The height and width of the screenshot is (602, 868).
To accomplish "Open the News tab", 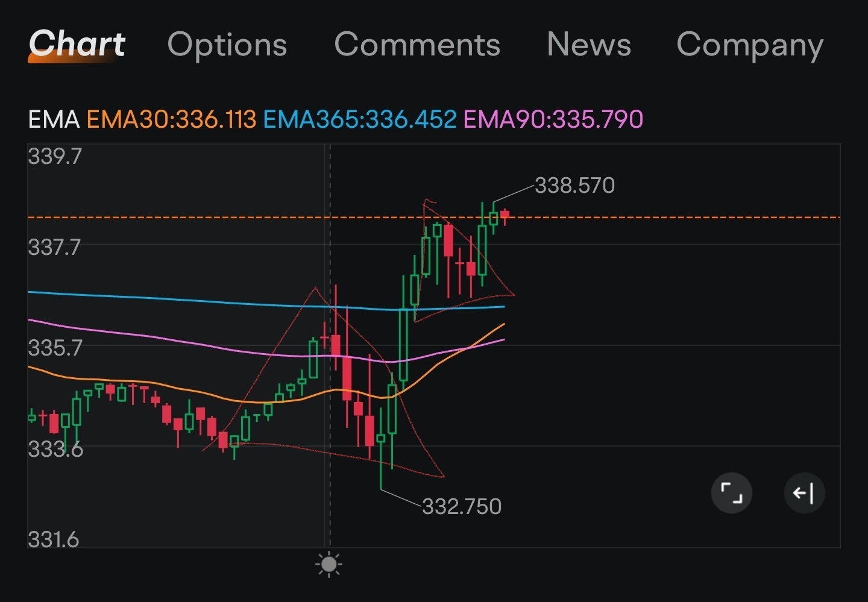I will click(589, 44).
